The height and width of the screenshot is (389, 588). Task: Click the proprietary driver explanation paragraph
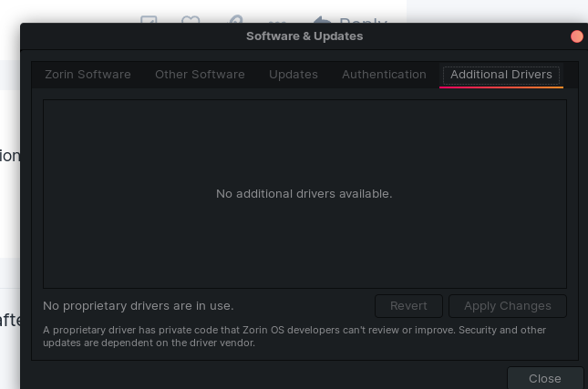[294, 336]
